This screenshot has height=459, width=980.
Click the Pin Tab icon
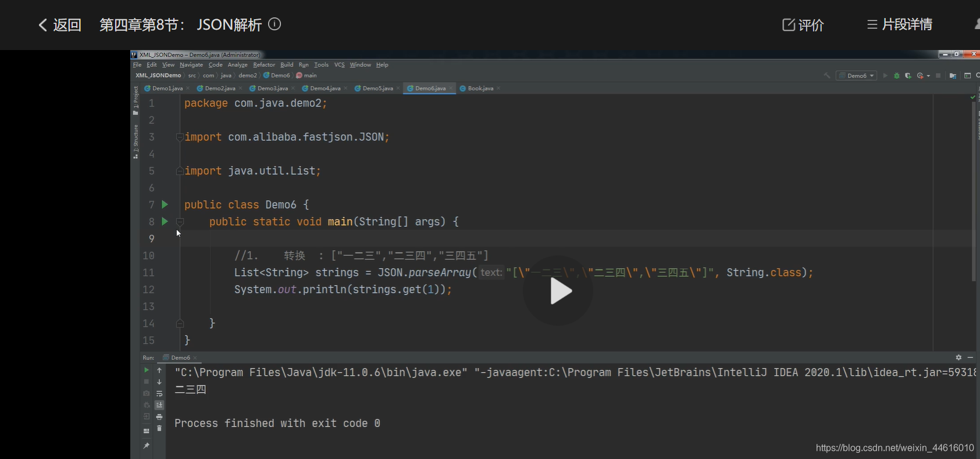[146, 446]
